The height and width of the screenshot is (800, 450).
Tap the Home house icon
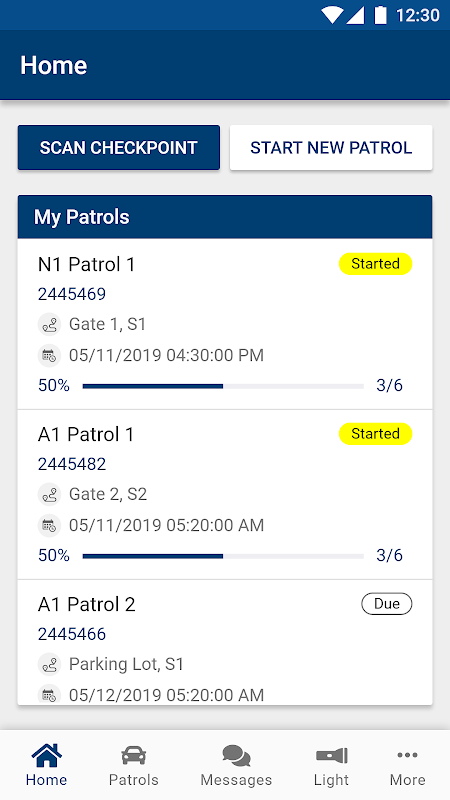pyautogui.click(x=46, y=755)
